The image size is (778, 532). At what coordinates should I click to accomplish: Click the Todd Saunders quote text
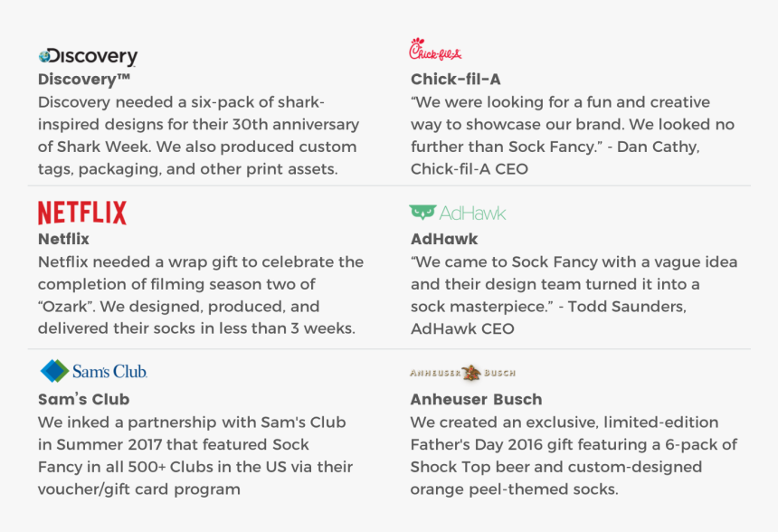(574, 295)
